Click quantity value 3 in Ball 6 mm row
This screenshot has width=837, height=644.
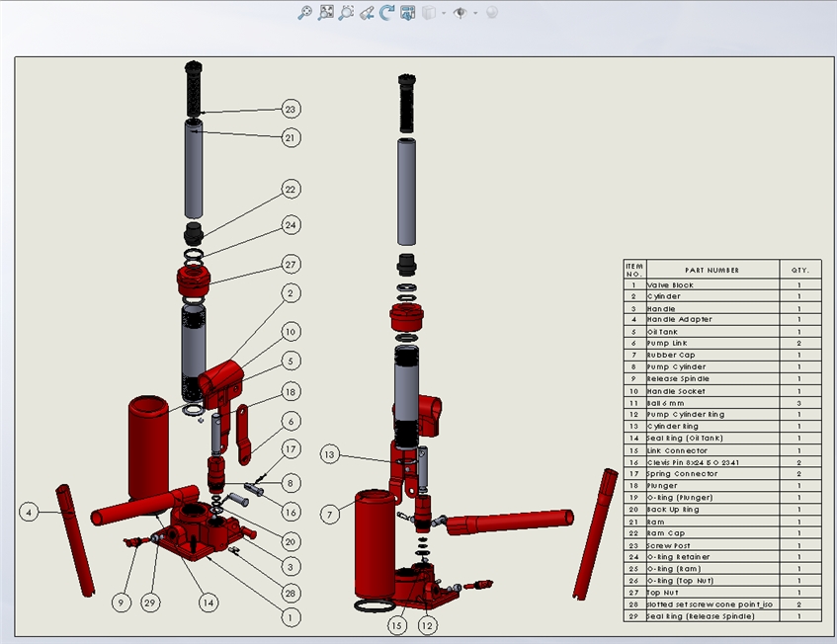[x=799, y=403]
